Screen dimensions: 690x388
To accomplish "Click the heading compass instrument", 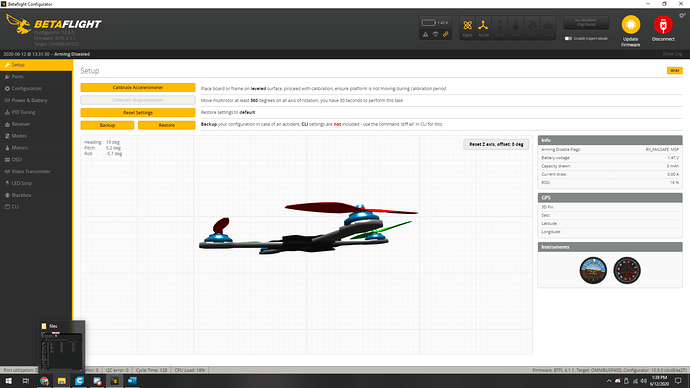I will 627,270.
